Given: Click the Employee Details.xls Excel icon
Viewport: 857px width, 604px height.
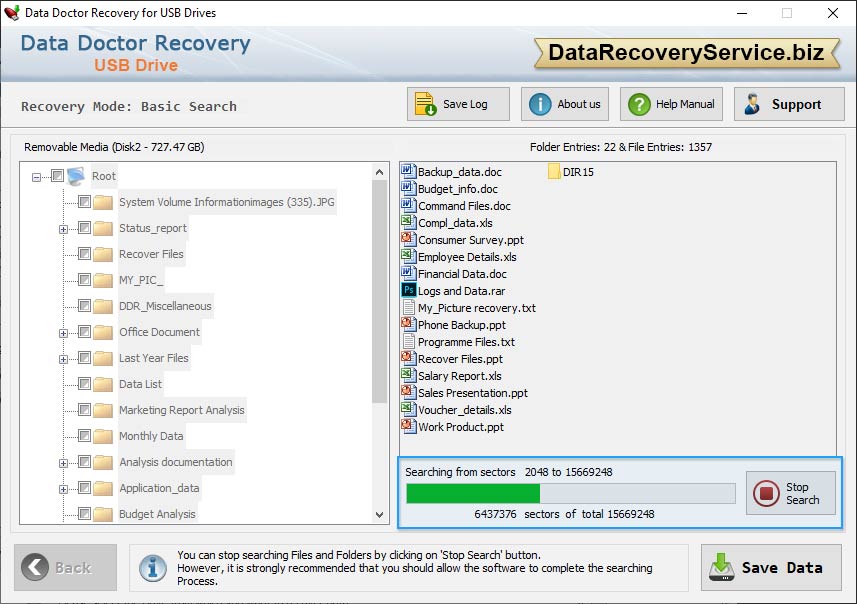Looking at the screenshot, I should pyautogui.click(x=408, y=256).
